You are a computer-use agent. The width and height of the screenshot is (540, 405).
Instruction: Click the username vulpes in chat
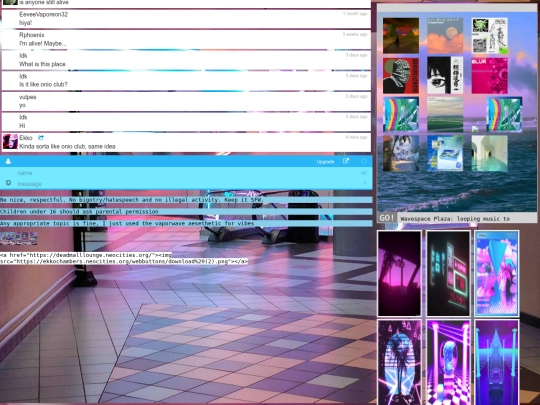coord(28,97)
